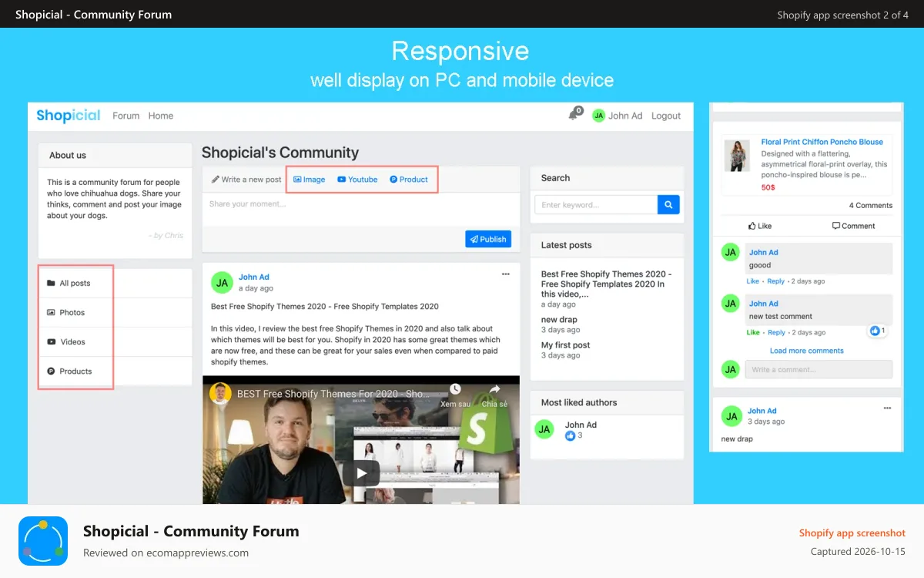Click the 'Shopicial's Community' heading
Screen dimensions: 924x578
point(280,153)
